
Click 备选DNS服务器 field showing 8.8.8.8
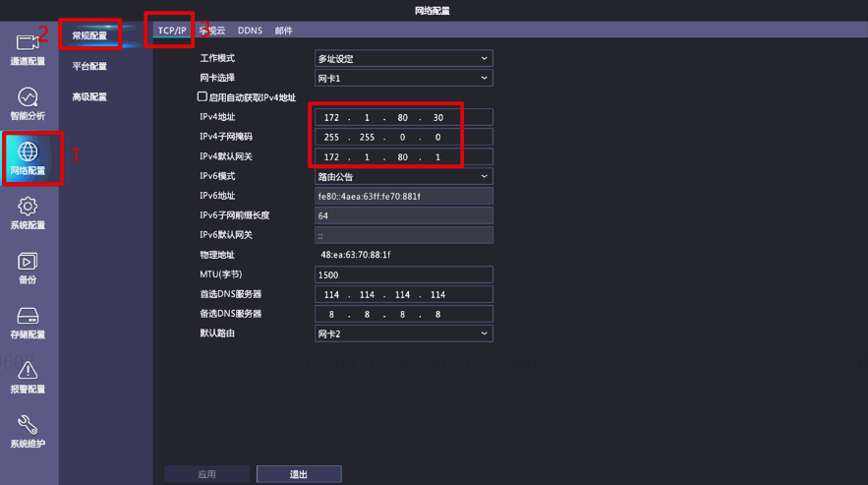pos(404,314)
